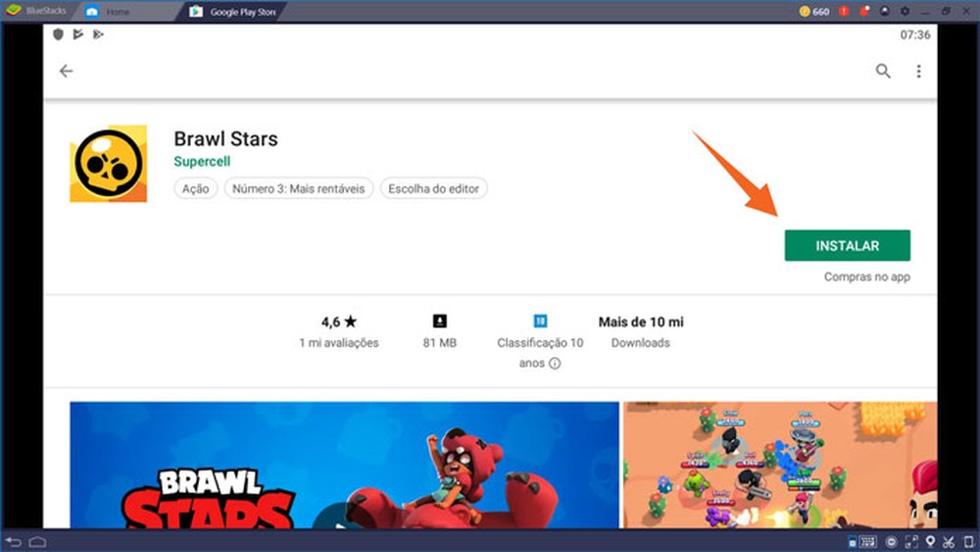Go back with the Play Store arrow
The image size is (980, 552).
coord(67,72)
